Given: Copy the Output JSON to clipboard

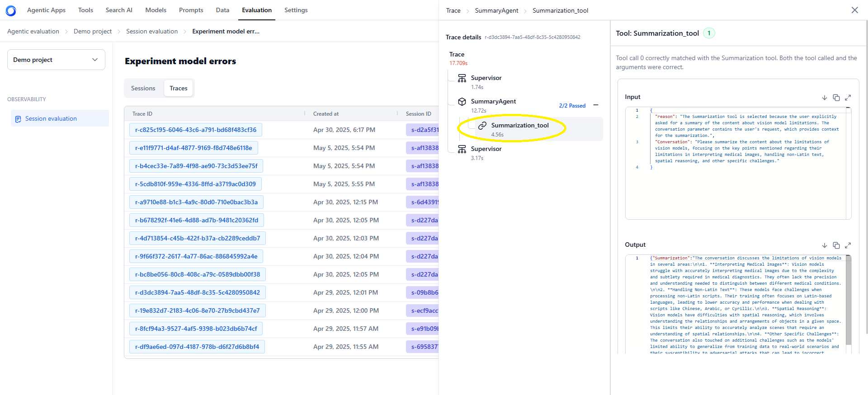Looking at the screenshot, I should coord(836,245).
